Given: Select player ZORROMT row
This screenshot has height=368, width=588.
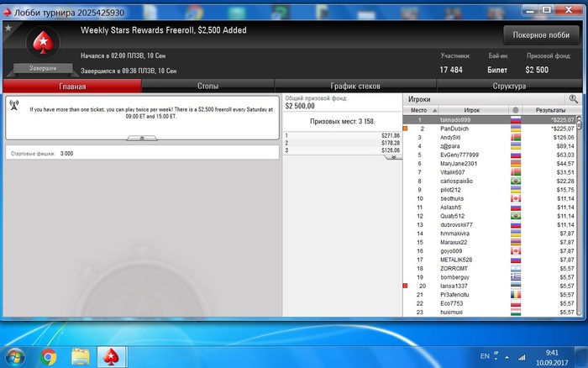Looking at the screenshot, I should coord(490,269).
